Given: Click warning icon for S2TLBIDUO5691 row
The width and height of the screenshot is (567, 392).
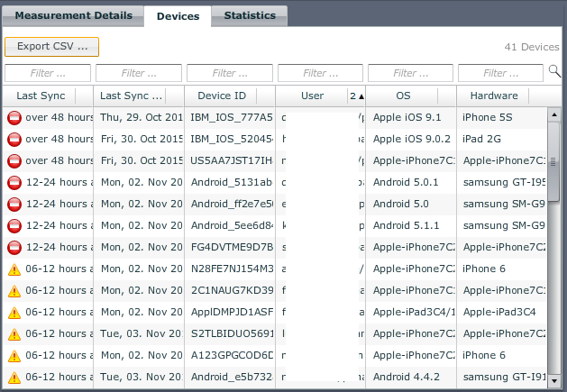Looking at the screenshot, I should (14, 334).
